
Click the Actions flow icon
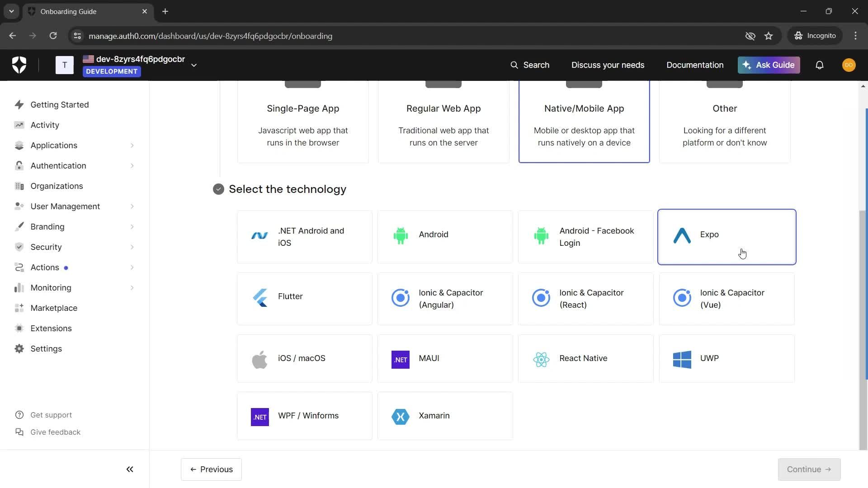19,267
